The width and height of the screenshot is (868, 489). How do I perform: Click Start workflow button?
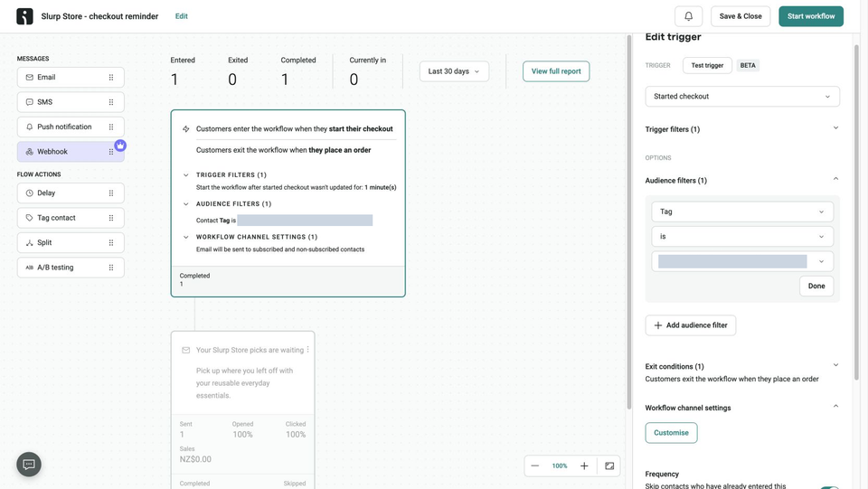pos(811,16)
